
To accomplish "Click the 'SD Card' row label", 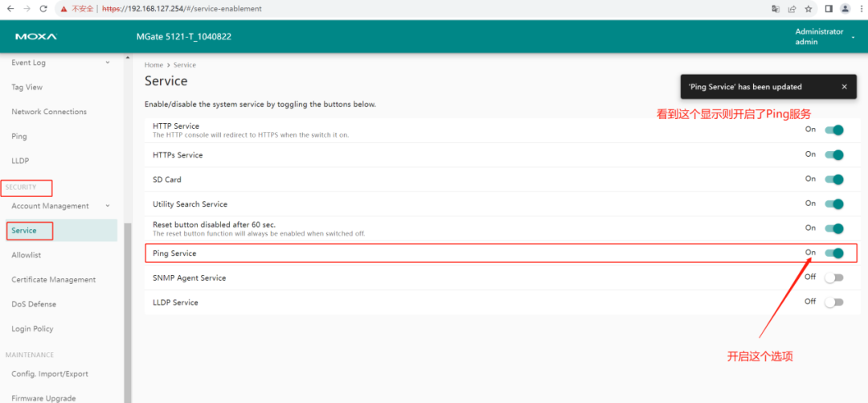I will click(167, 179).
